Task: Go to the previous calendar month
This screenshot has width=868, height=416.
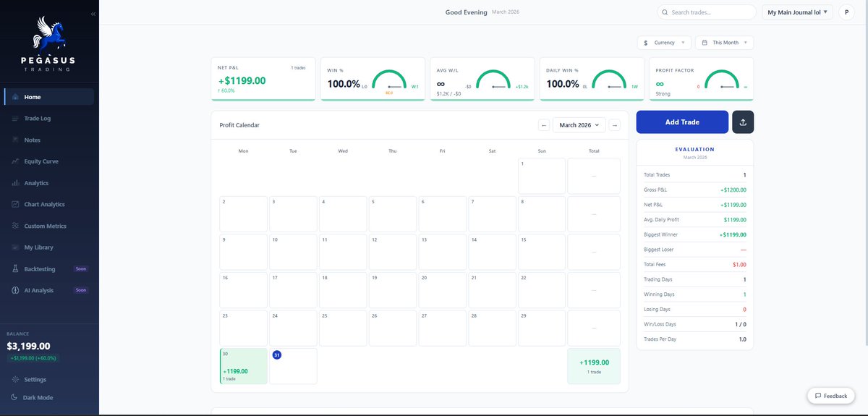Action: 544,125
